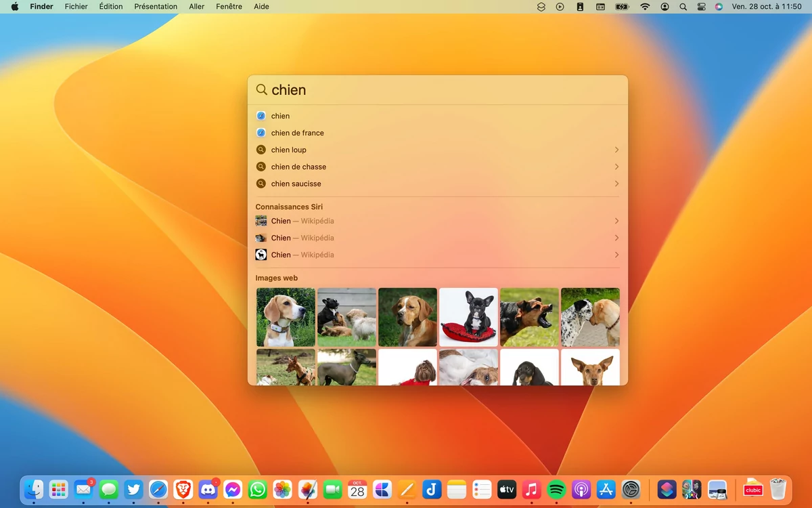Launch Shortcuts app from the Dock

click(667, 489)
